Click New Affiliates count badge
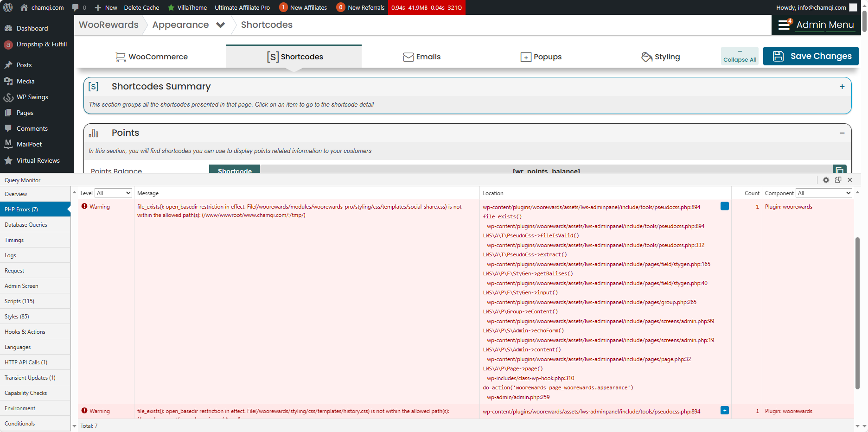The height and width of the screenshot is (432, 868). pos(283,7)
